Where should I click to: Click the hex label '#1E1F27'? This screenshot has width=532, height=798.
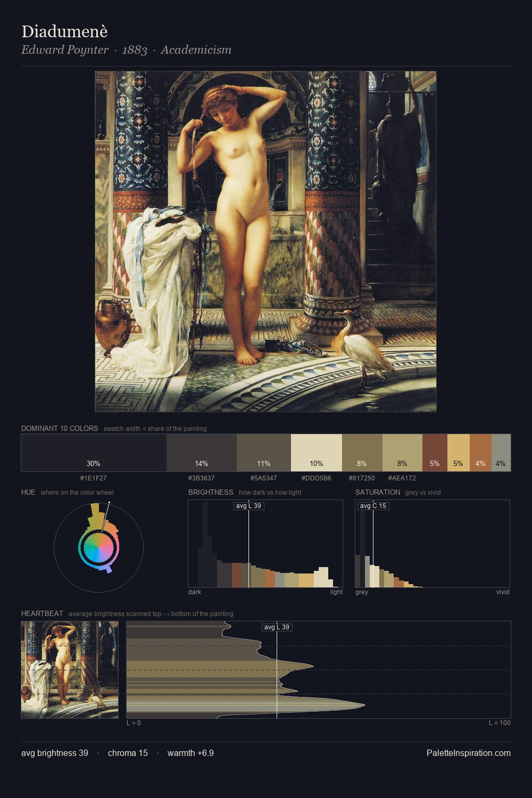(94, 478)
